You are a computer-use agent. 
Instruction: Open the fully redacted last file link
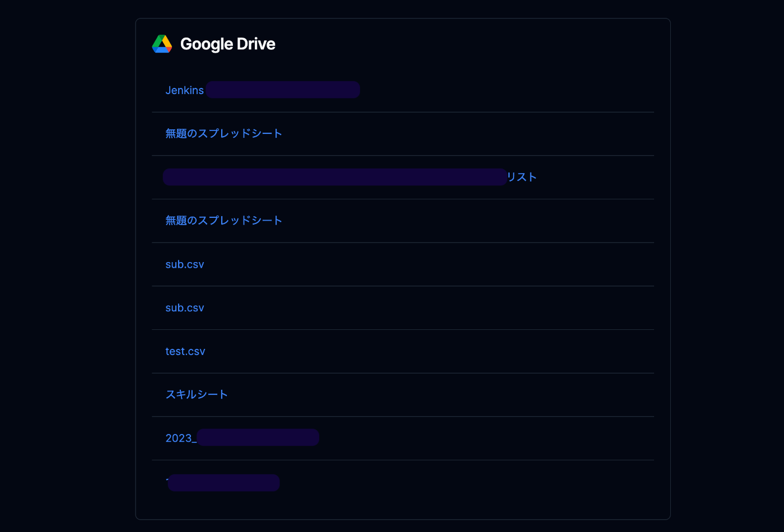coord(223,483)
